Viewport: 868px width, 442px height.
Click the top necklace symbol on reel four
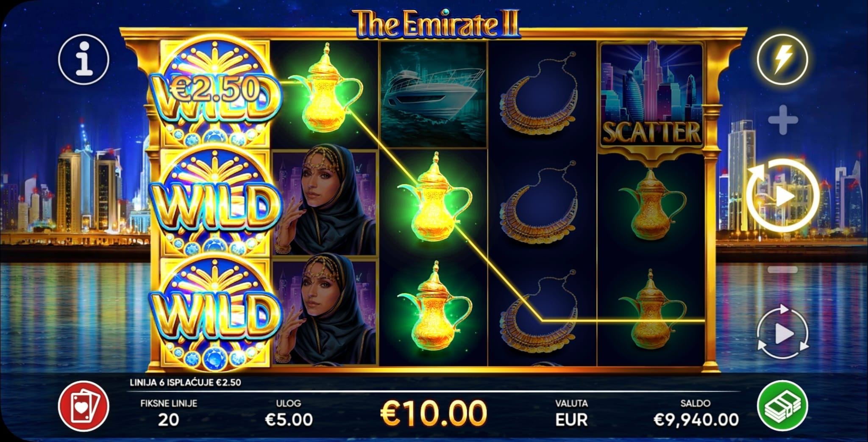click(542, 93)
